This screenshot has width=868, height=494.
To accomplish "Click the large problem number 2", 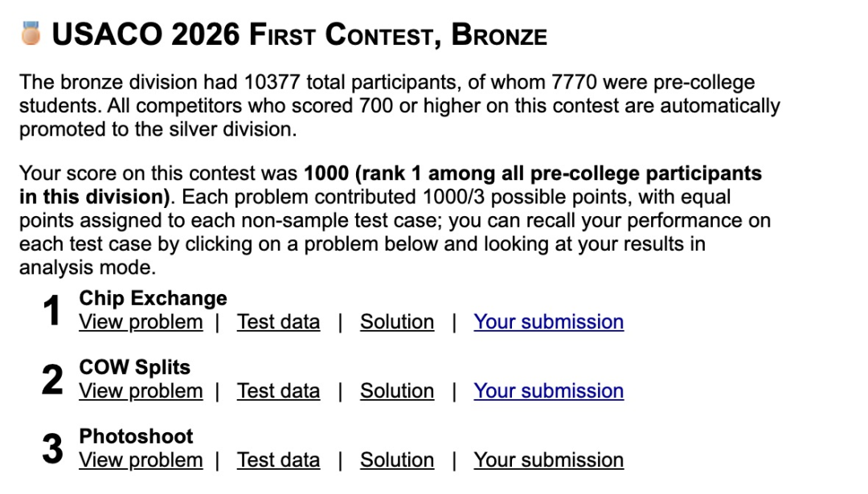I will (52, 380).
